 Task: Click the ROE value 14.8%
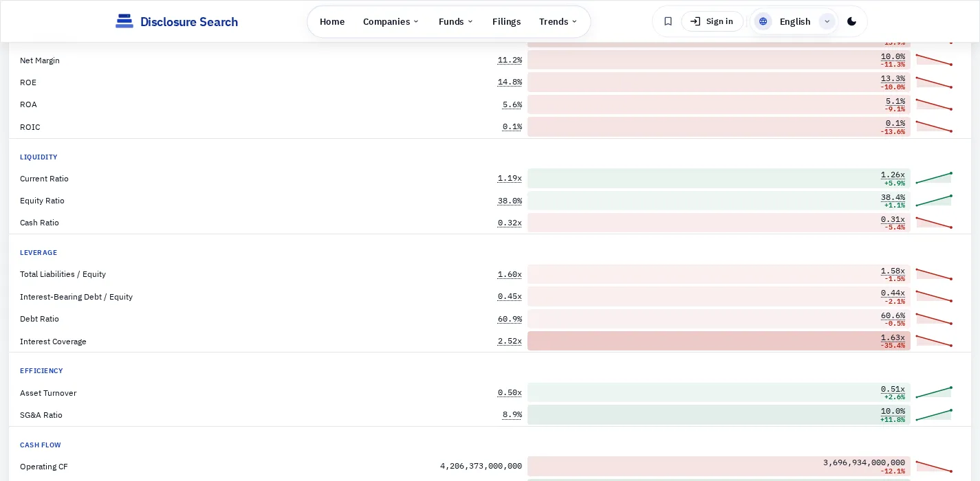pos(510,82)
